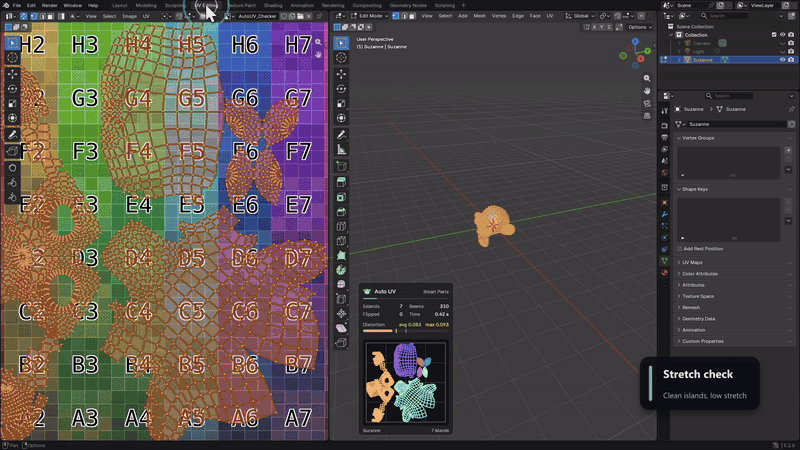800x450 pixels.
Task: Select the Move tool in the UV editor
Action: pos(12,74)
